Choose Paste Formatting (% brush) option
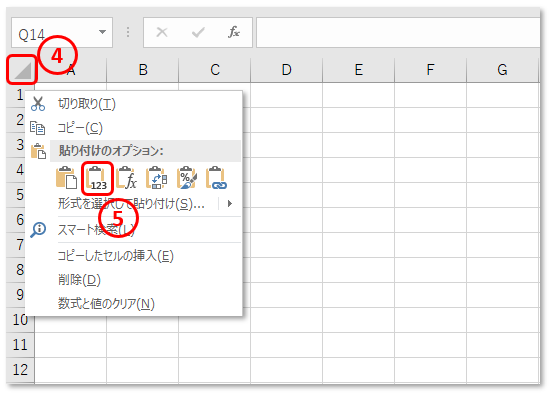Viewport: 550px width, 394px height. [187, 178]
